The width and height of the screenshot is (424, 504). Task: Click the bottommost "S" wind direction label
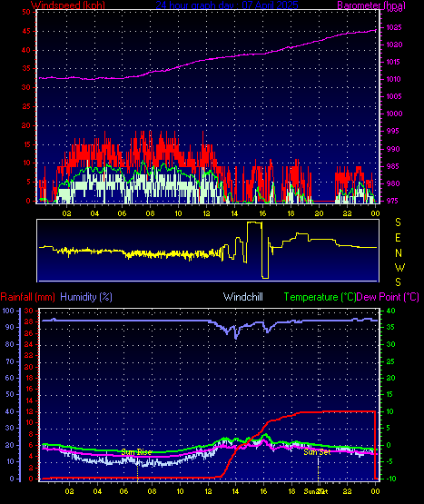coord(398,282)
